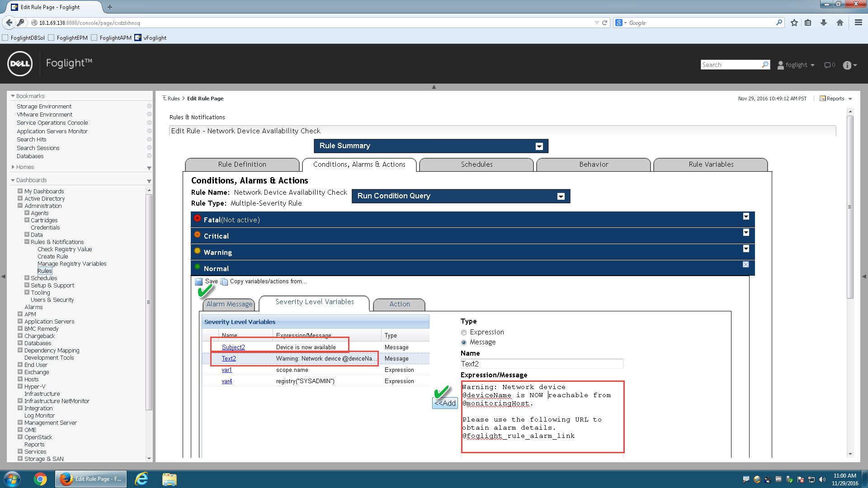Viewport: 868px width, 488px height.
Task: Collapse the navigation panel arrow
Action: pyautogui.click(x=4, y=276)
